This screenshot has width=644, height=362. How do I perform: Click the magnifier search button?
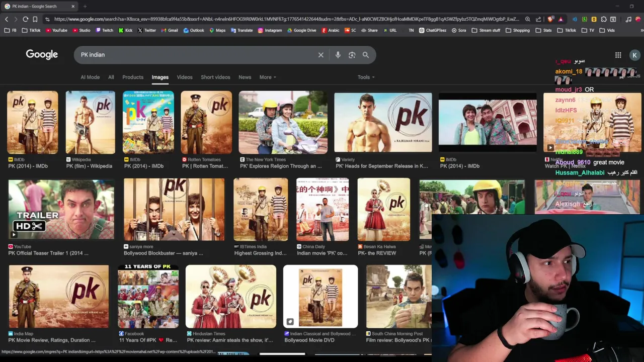pyautogui.click(x=366, y=55)
